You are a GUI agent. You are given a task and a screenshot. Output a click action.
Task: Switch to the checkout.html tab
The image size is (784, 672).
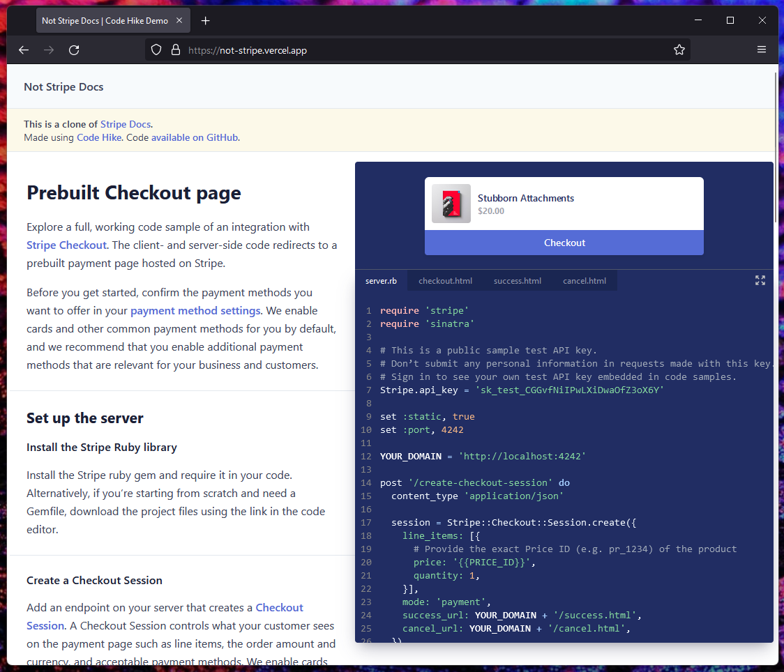point(445,280)
